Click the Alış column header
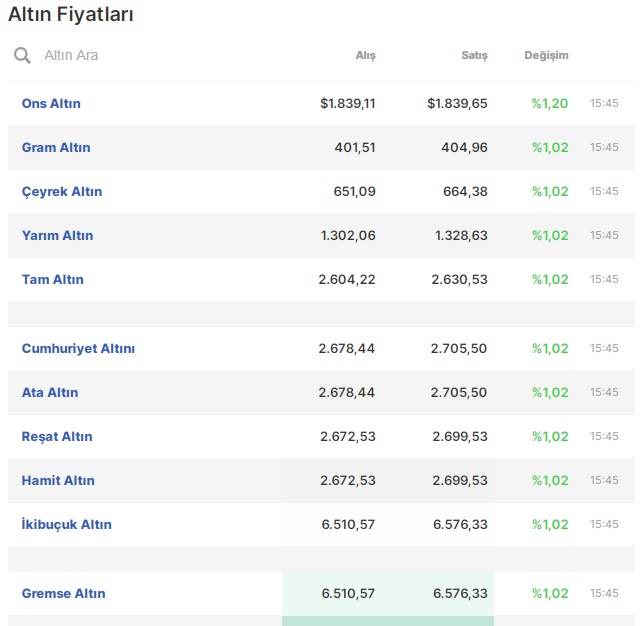Image resolution: width=640 pixels, height=626 pixels. point(366,55)
